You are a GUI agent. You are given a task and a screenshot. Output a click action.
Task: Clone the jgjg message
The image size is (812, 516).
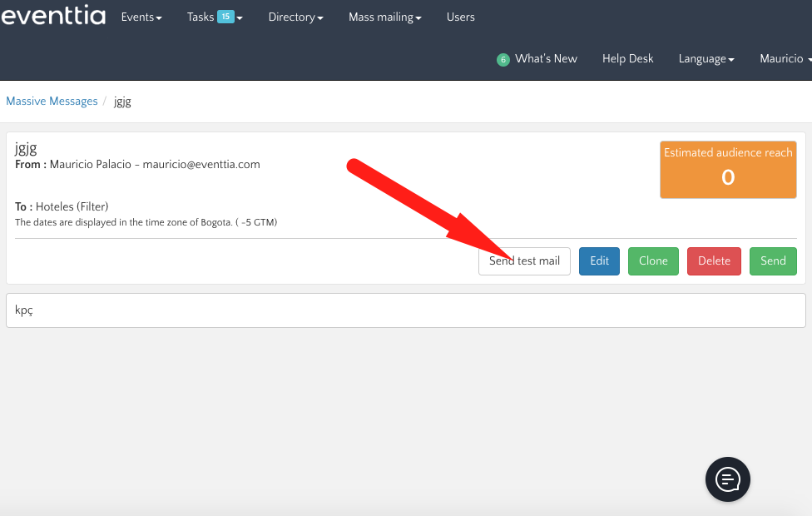[653, 261]
